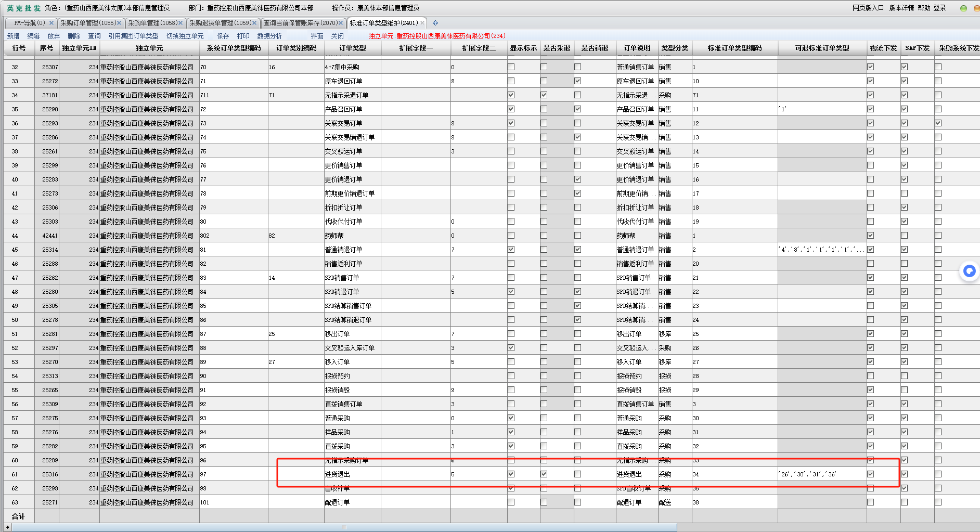Click the horizontal scrollbar left arrow
This screenshot has width=980, height=532.
7,527
